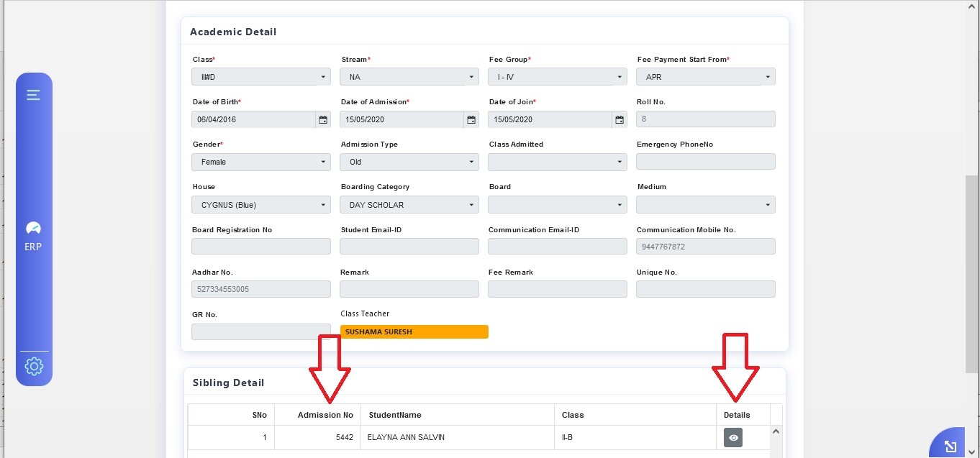Viewport: 980px width, 458px height.
Task: Open the House dropdown showing CYGNUS
Action: [260, 205]
